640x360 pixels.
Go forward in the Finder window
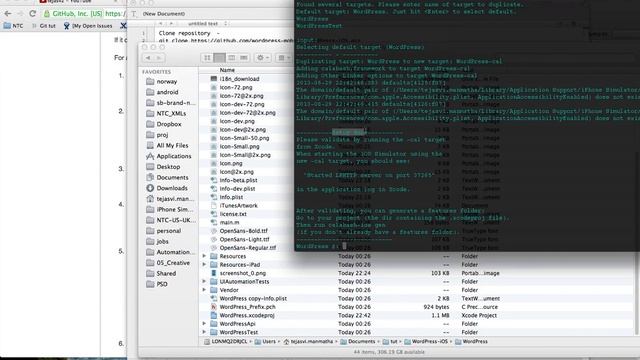point(159,58)
